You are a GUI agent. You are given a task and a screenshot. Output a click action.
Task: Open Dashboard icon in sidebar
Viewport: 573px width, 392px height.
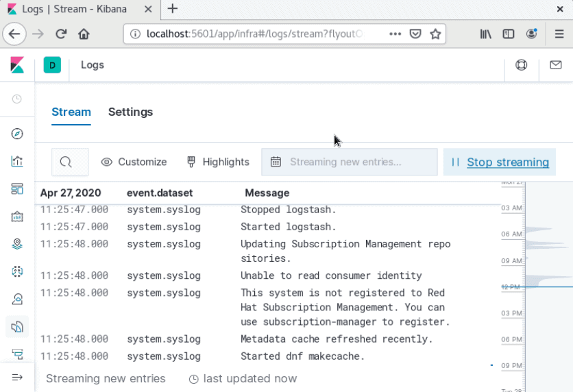tap(17, 189)
